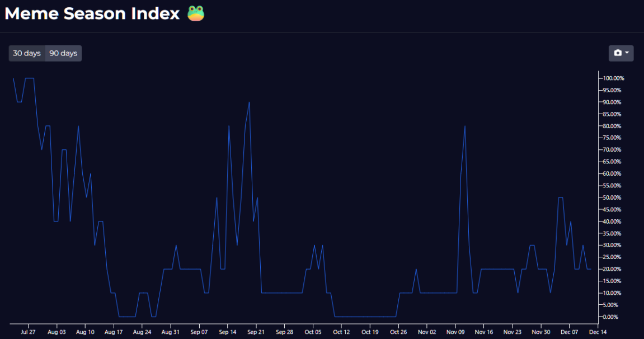This screenshot has width=644, height=339.
Task: Click the 100.00% y-axis label
Action: [613, 78]
